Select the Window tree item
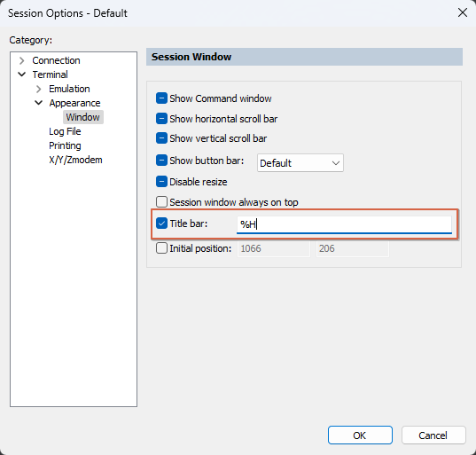 pyautogui.click(x=82, y=117)
